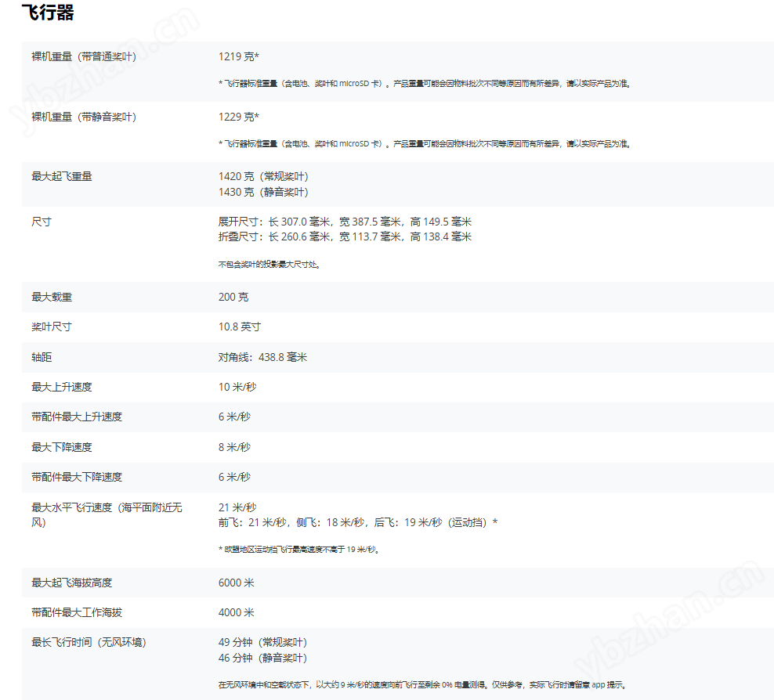The height and width of the screenshot is (700, 774).
Task: Select the 最大载重 row showing 200 克
Action: (50, 297)
